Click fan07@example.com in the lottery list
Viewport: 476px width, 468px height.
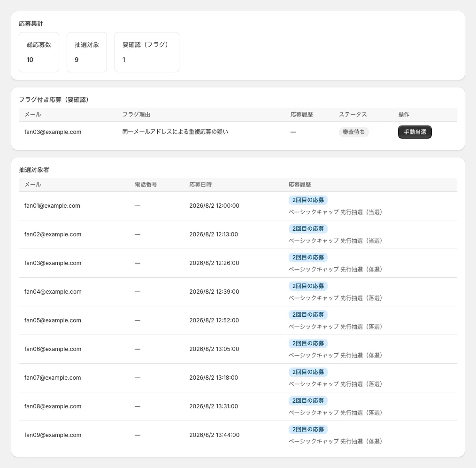click(53, 378)
